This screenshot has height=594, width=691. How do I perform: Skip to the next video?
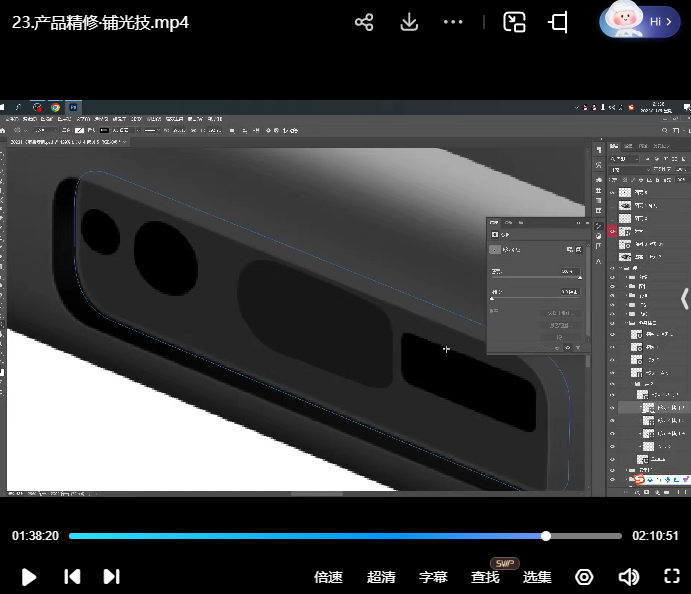tap(111, 576)
